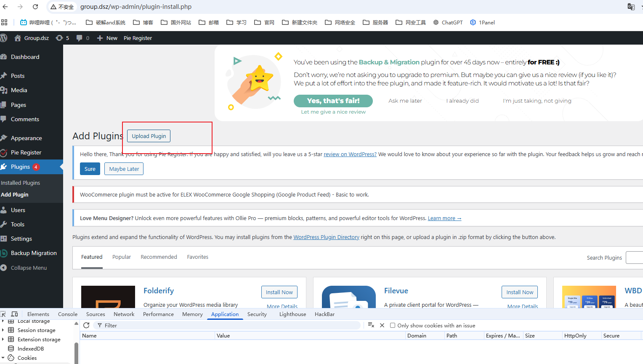The width and height of the screenshot is (643, 364).
Task: Switch to the Popular plugins tab
Action: tap(122, 257)
